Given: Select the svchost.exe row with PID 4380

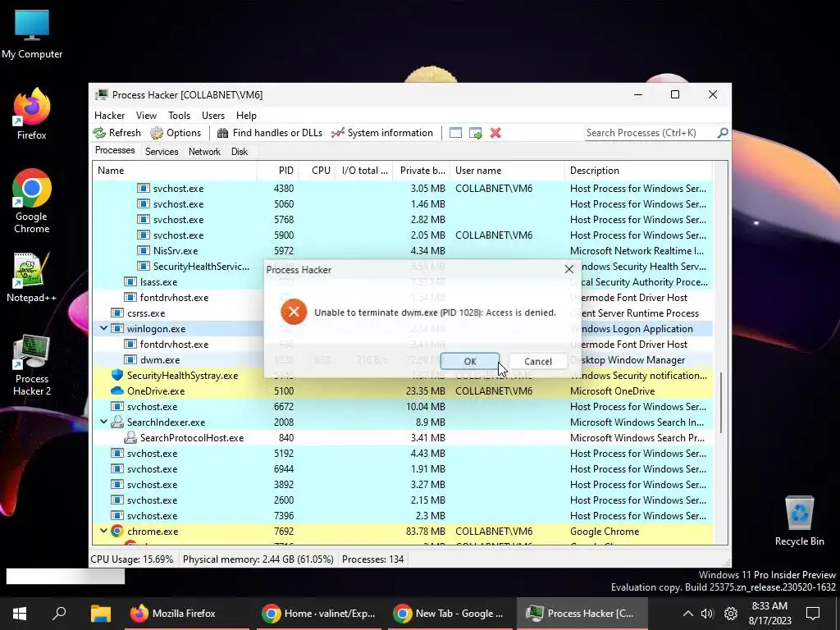Looking at the screenshot, I should point(402,189).
